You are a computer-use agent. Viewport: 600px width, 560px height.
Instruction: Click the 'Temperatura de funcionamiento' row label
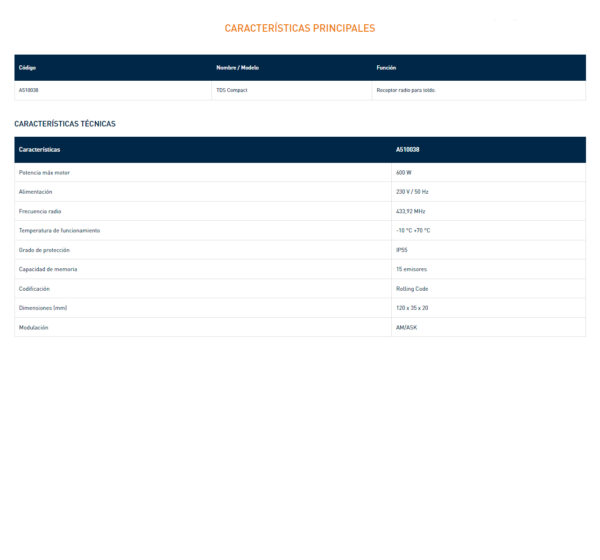[59, 231]
